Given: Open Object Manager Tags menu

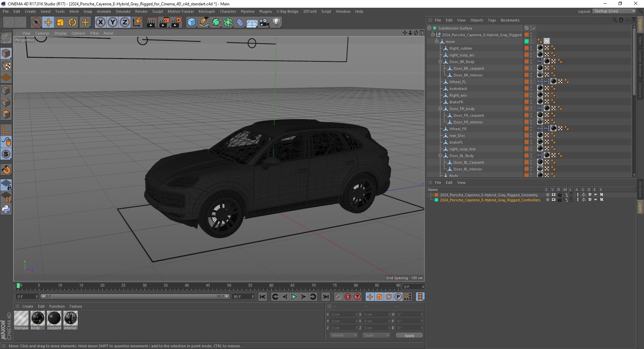Looking at the screenshot, I should tap(492, 20).
